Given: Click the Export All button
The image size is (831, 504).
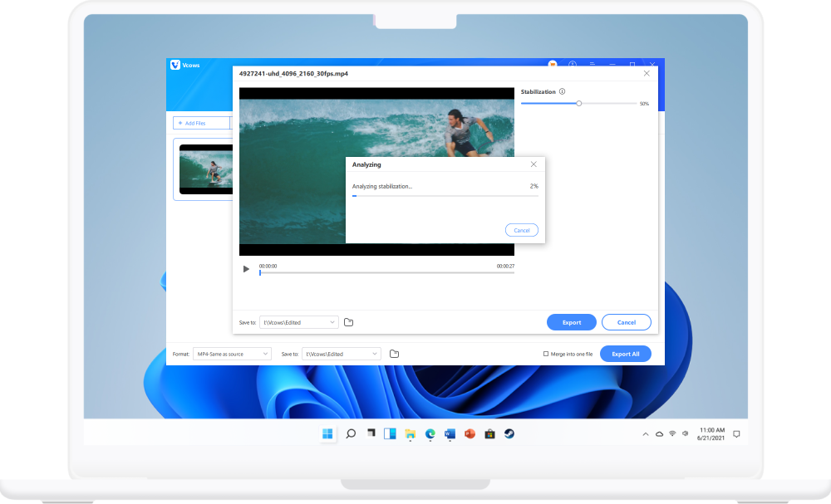Looking at the screenshot, I should point(626,354).
